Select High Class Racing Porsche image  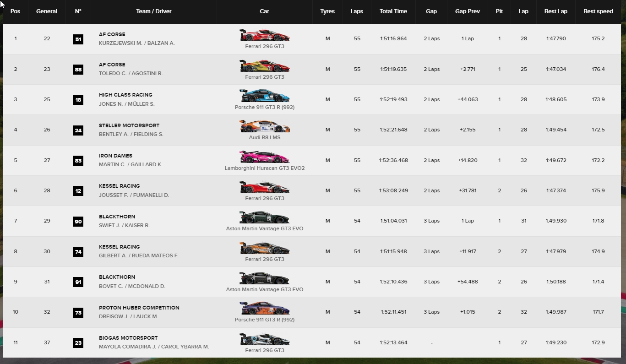click(x=265, y=96)
